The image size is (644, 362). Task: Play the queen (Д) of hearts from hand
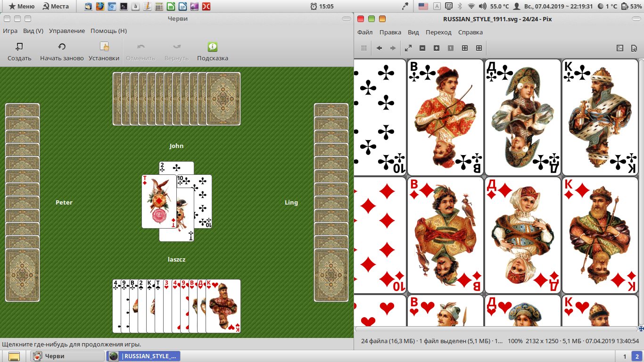(x=201, y=306)
